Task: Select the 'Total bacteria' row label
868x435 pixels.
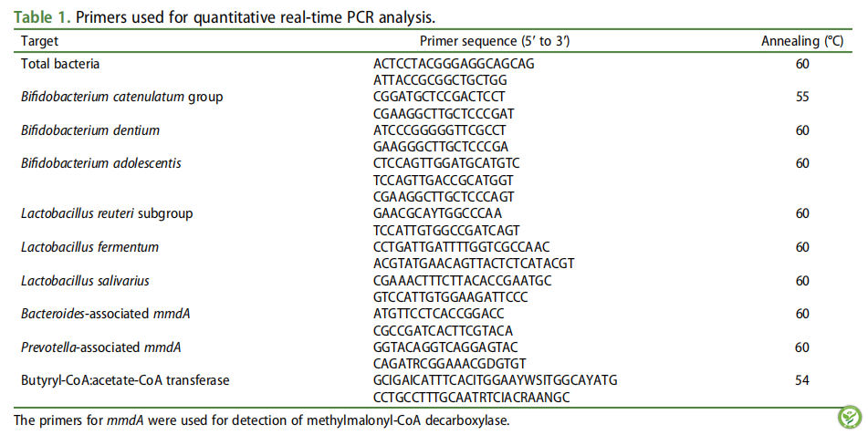Action: coord(60,64)
